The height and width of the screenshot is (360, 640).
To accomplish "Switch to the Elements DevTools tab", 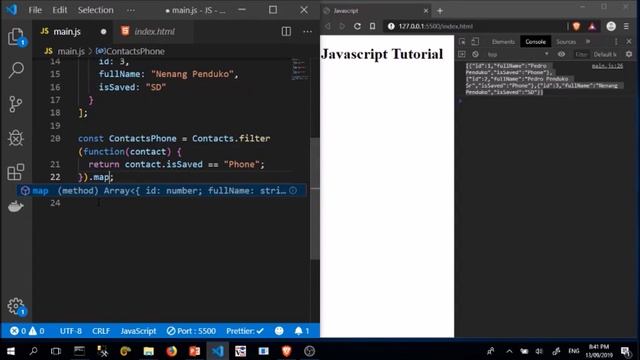I will (503, 42).
